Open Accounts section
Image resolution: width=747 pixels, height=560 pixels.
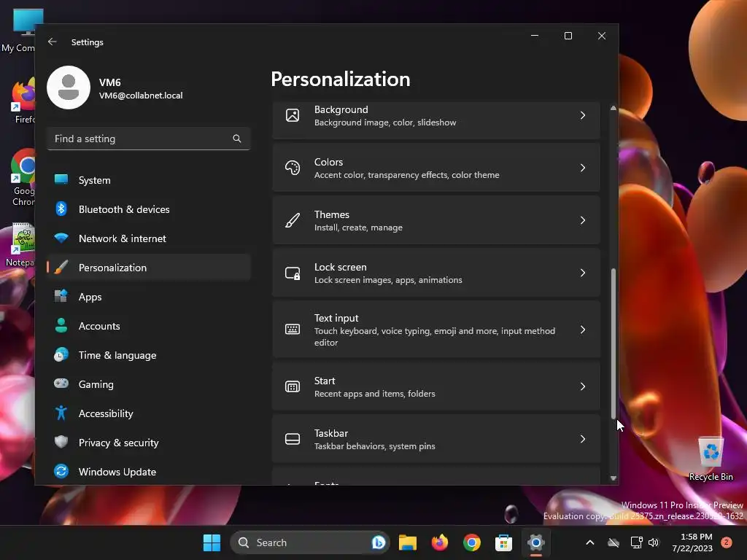coord(149,326)
